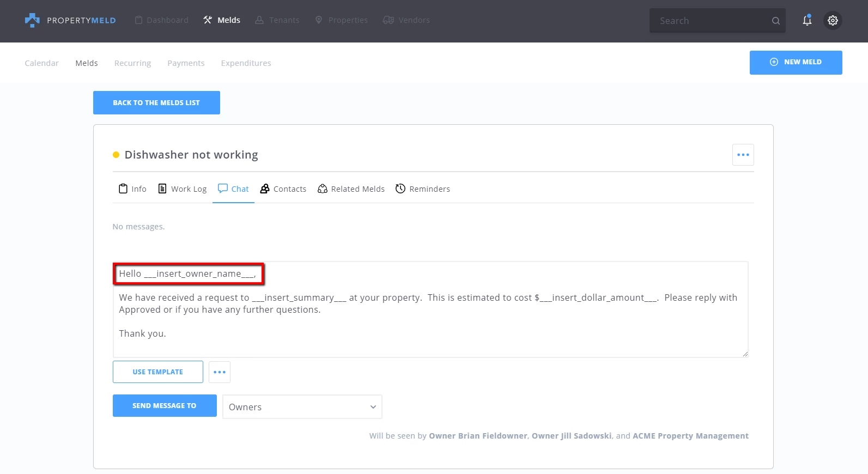Click the Contacts person icon
The width and height of the screenshot is (868, 474).
pyautogui.click(x=265, y=189)
